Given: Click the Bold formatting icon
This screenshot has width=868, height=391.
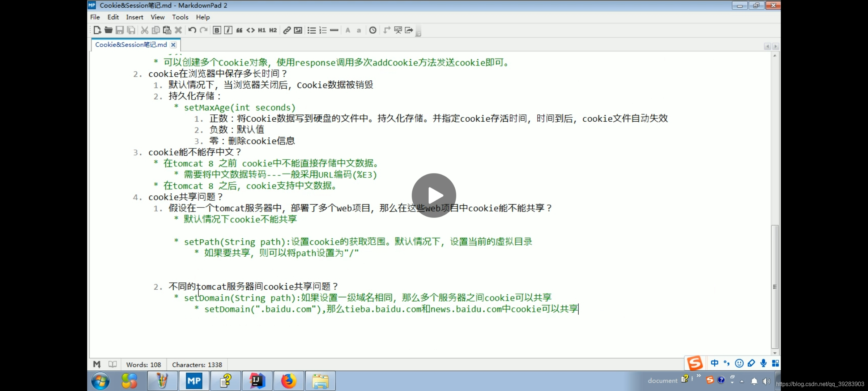Looking at the screenshot, I should coord(217,30).
